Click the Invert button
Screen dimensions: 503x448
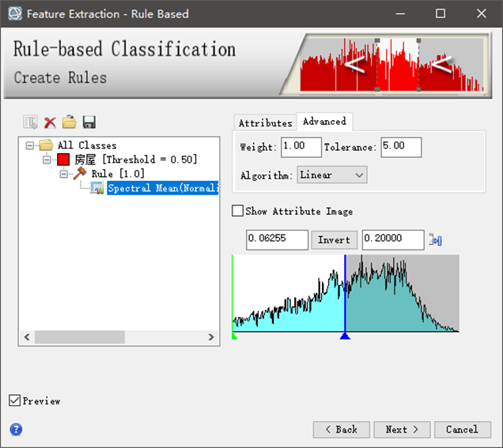point(334,239)
